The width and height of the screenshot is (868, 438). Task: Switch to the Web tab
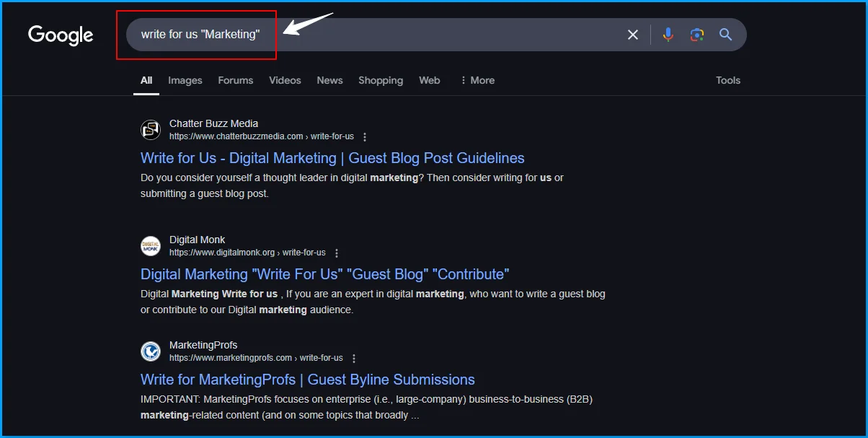pos(430,80)
